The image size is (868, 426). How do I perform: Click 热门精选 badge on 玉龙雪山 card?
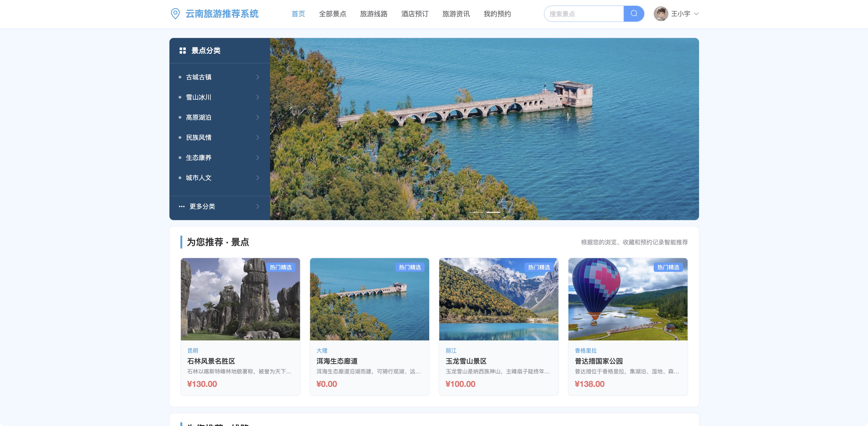pos(539,267)
